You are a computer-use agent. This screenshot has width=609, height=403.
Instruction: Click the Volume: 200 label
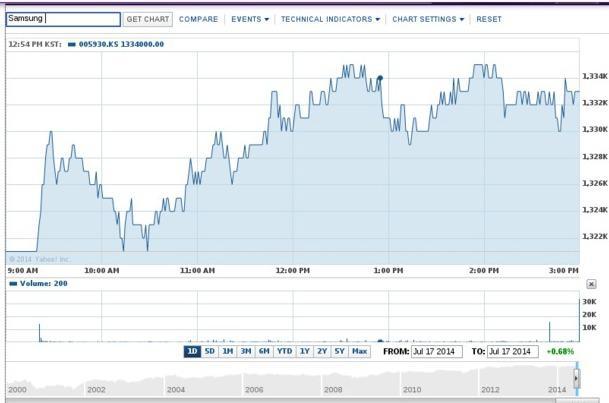tap(44, 284)
